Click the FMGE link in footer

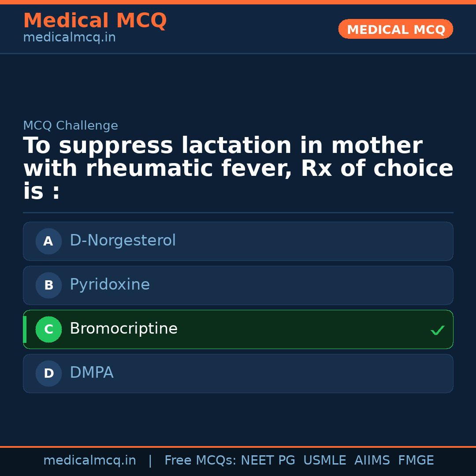[x=416, y=460]
